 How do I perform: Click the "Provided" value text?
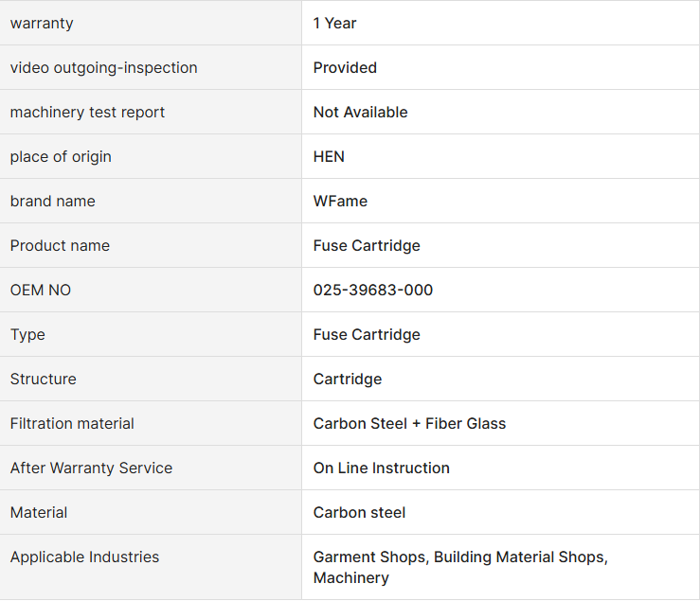(x=345, y=68)
